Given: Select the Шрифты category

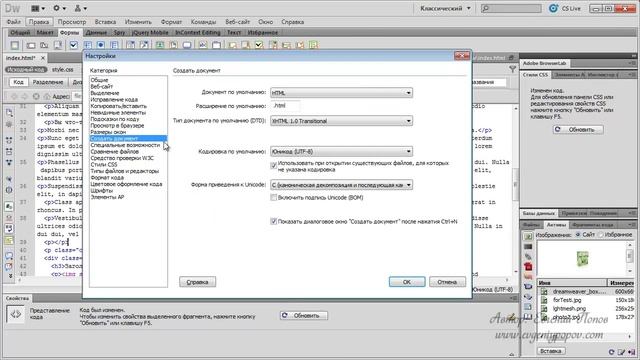Looking at the screenshot, I should pyautogui.click(x=102, y=191).
